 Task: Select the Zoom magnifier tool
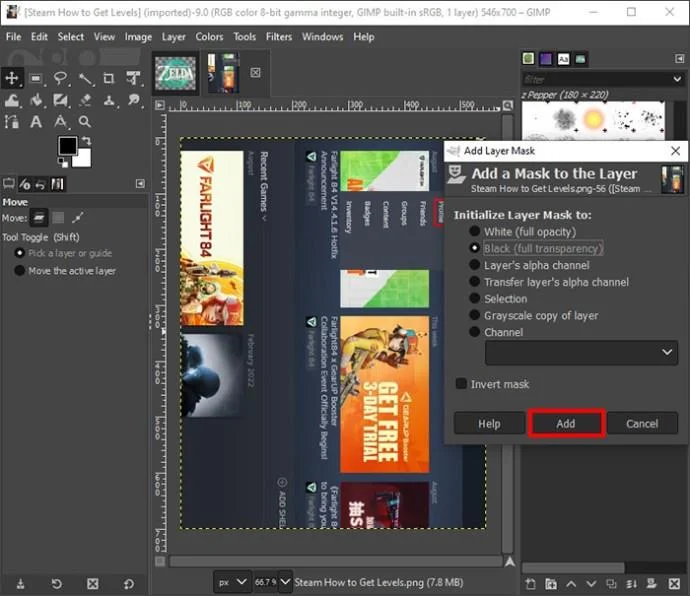(x=84, y=121)
